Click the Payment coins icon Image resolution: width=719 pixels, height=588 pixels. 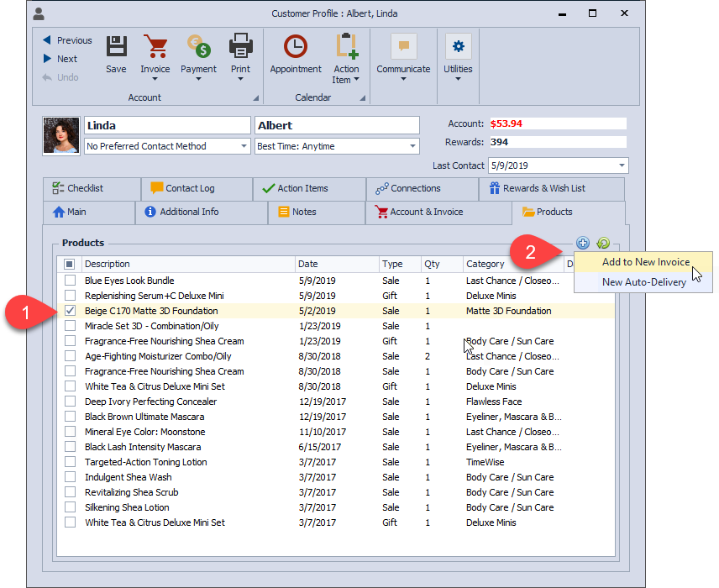[198, 47]
